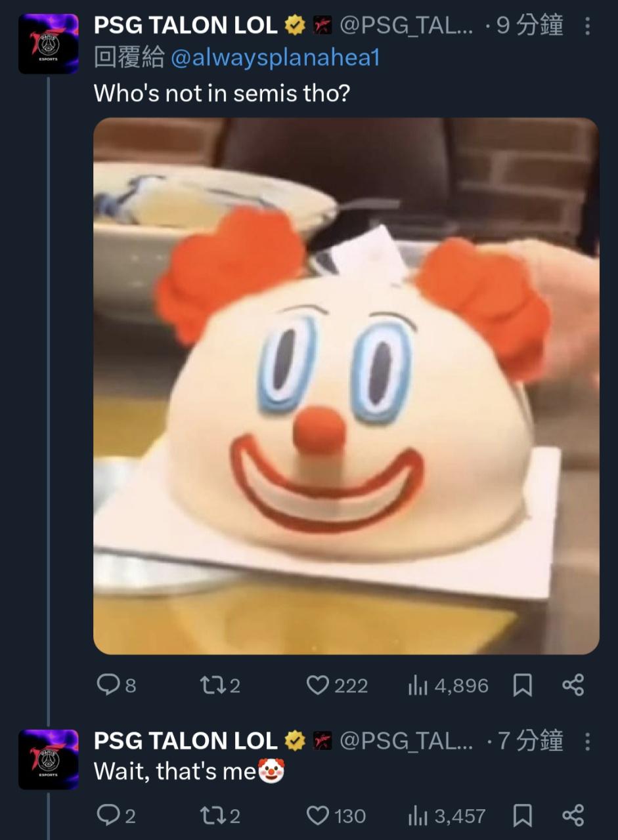The width and height of the screenshot is (618, 840).
Task: Share the clown cake tweet
Action: [x=573, y=686]
